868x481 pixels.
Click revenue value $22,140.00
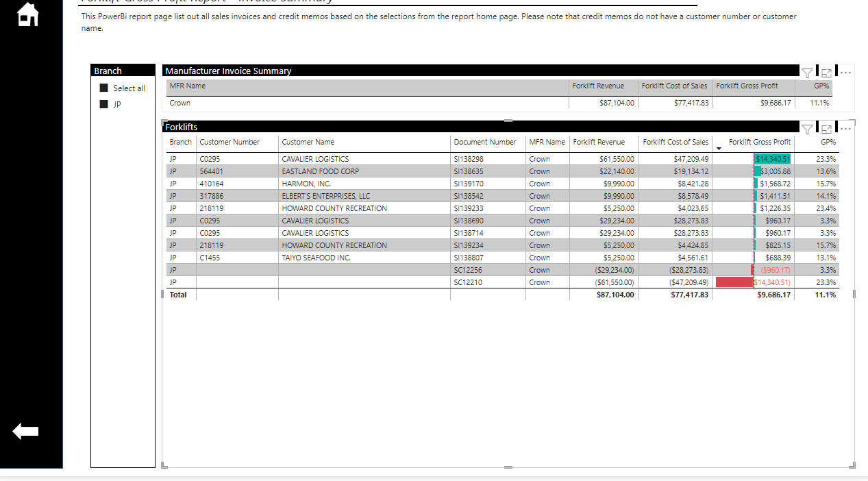point(617,171)
